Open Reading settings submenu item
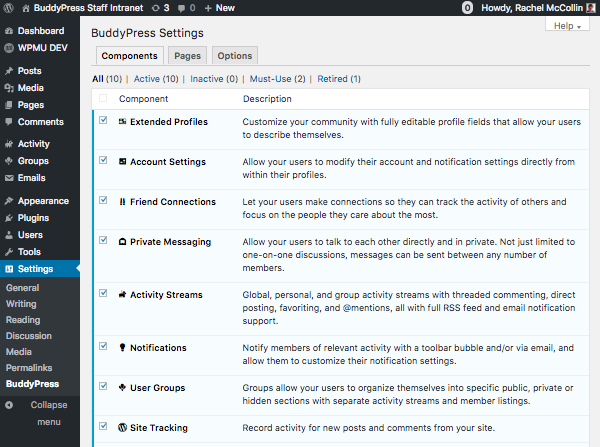Screen dimensions: 600x447 [23, 320]
